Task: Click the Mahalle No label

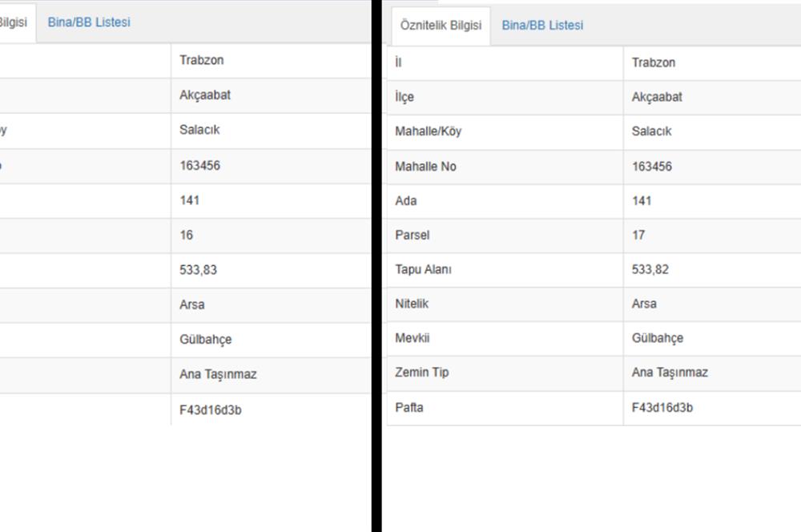Action: click(425, 167)
